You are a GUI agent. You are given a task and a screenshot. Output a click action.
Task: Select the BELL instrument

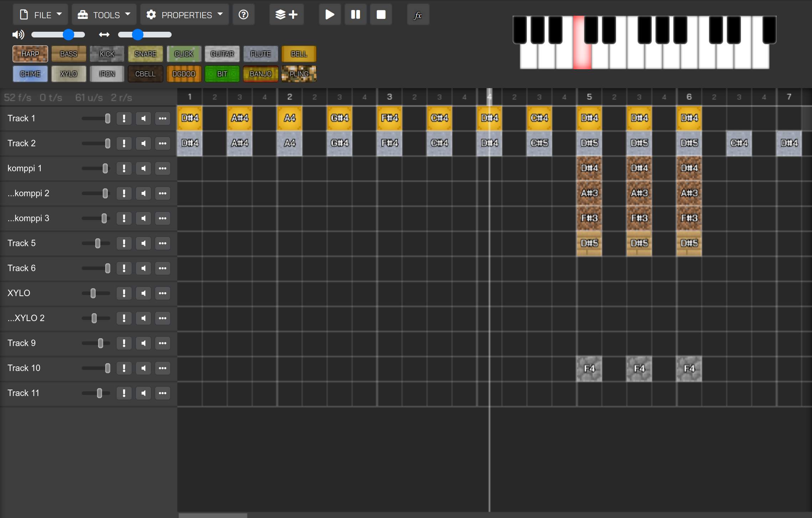click(299, 54)
